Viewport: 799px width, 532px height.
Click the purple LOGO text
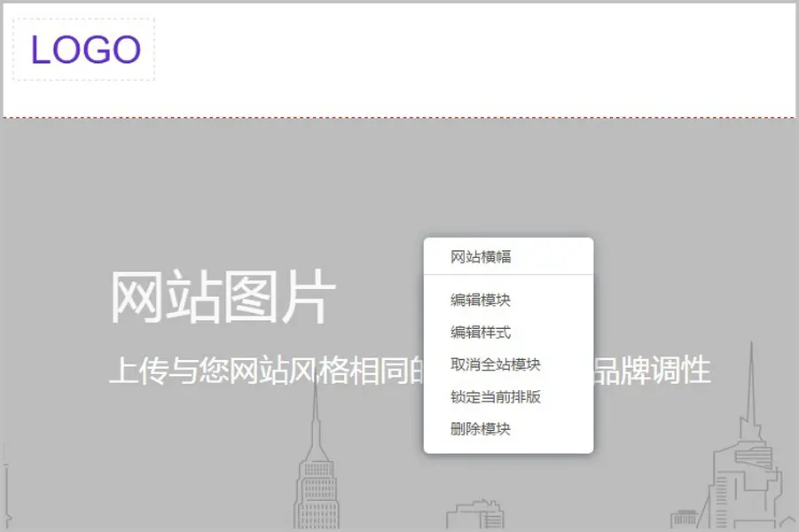pos(86,50)
